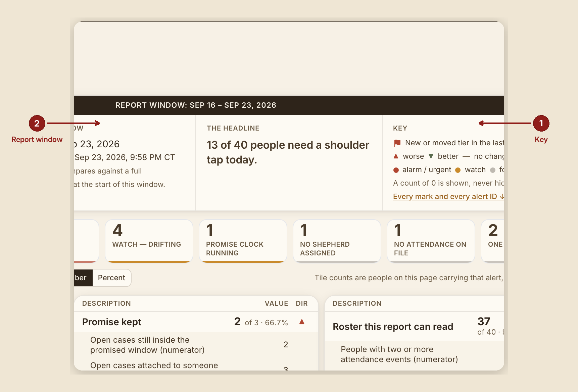578x392 pixels.
Task: Open the 'Every mark and every alert ID' link
Action: point(448,197)
